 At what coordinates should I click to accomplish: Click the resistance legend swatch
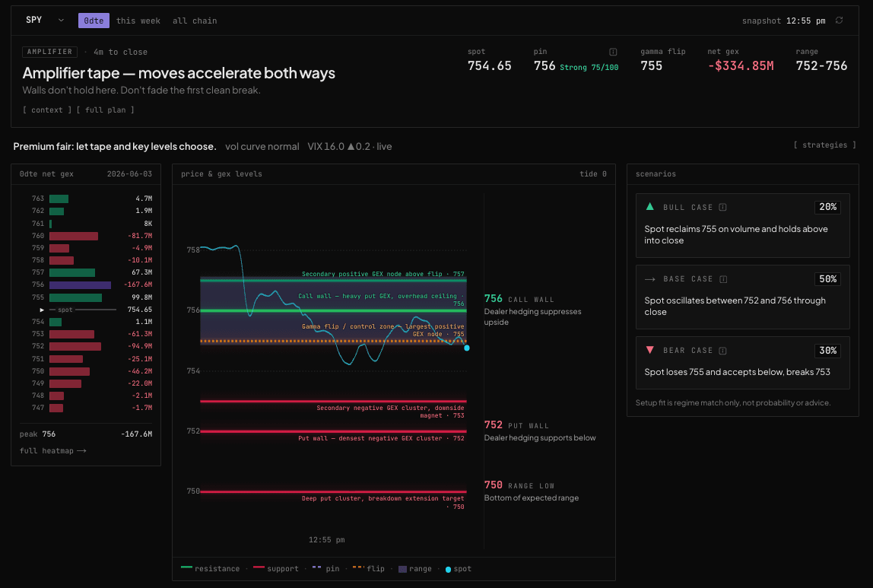pos(186,568)
